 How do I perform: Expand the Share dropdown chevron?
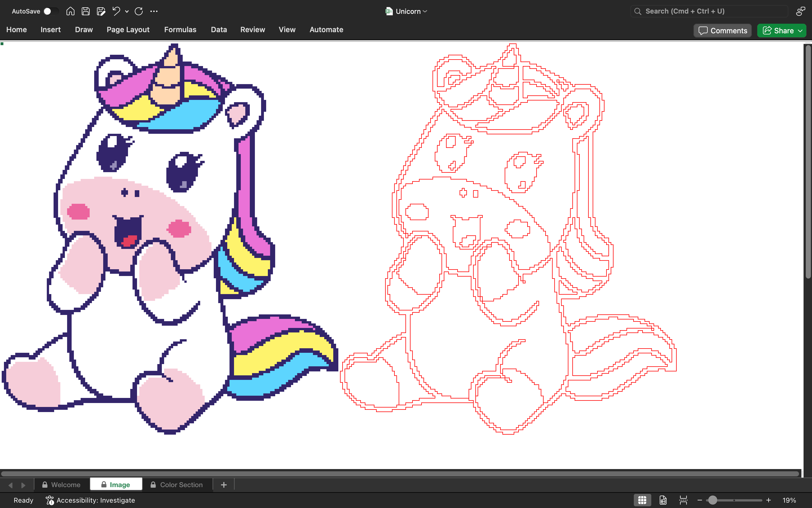coord(800,30)
